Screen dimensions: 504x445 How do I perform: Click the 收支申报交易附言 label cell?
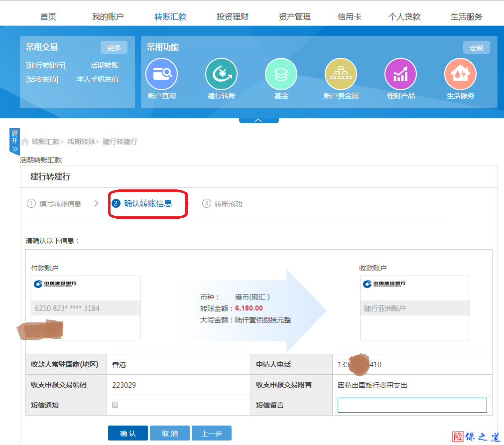291,385
